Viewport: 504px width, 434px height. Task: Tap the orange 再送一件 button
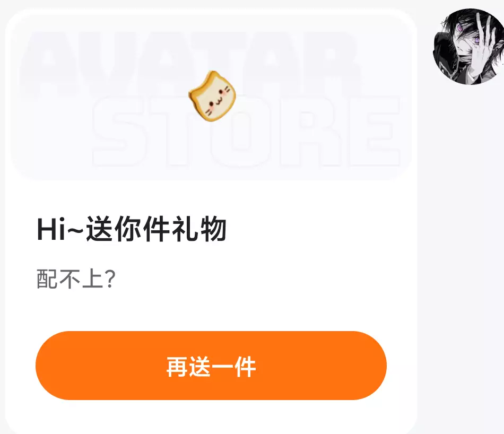211,366
